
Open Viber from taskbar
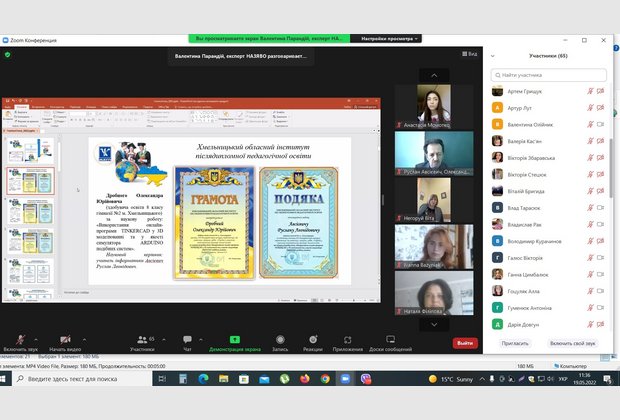point(366,379)
